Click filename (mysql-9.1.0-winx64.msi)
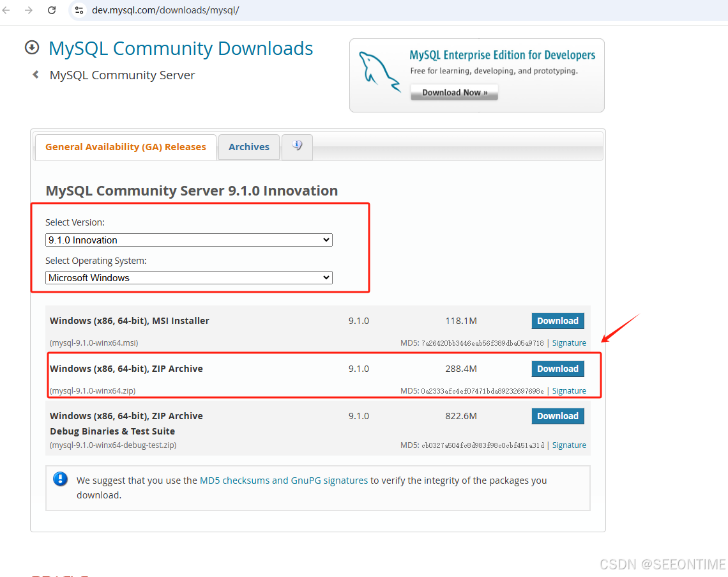 (x=94, y=343)
